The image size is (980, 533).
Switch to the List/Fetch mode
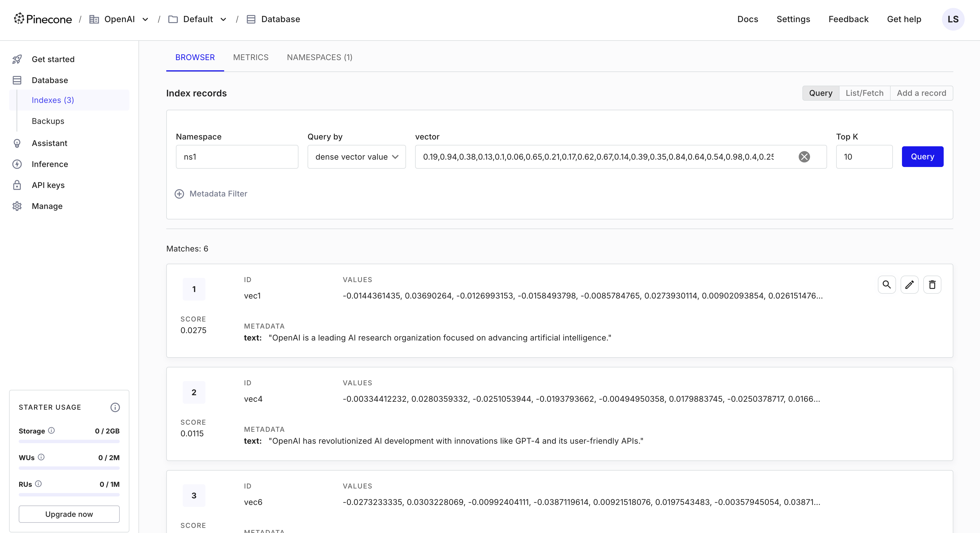(864, 93)
